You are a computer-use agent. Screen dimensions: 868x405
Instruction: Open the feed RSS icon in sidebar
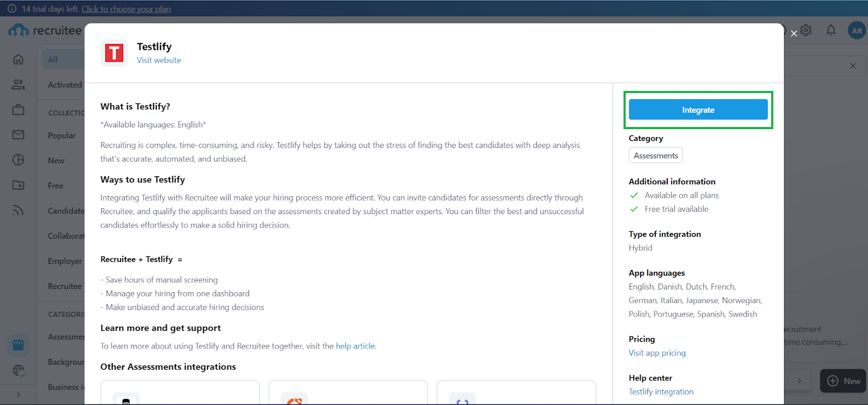click(x=18, y=210)
